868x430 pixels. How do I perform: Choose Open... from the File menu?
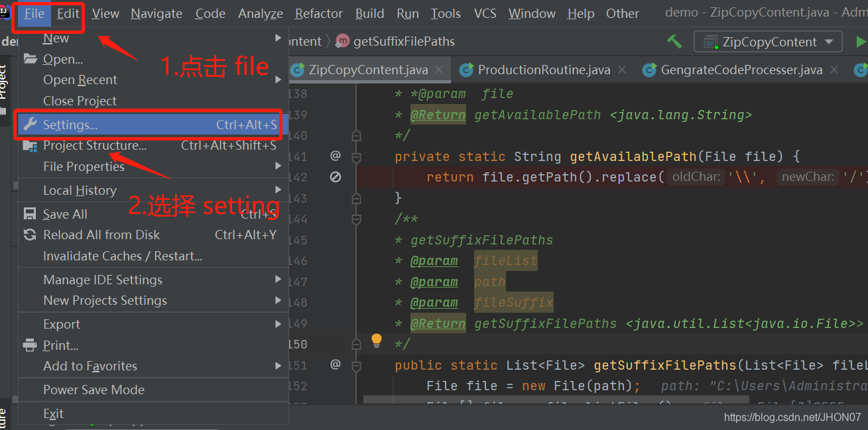click(x=153, y=59)
